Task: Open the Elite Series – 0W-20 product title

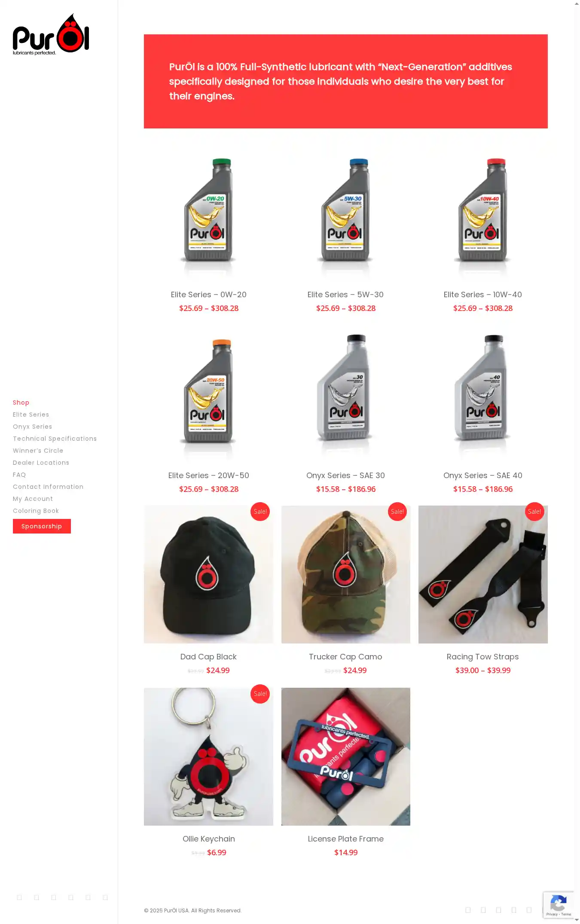Action: click(x=208, y=295)
